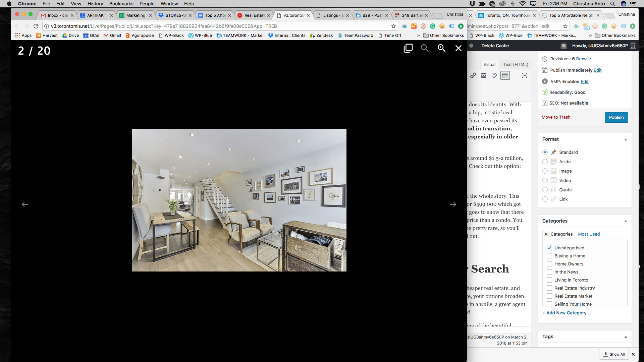The width and height of the screenshot is (644, 362).
Task: Select the Image post format
Action: coord(545,171)
